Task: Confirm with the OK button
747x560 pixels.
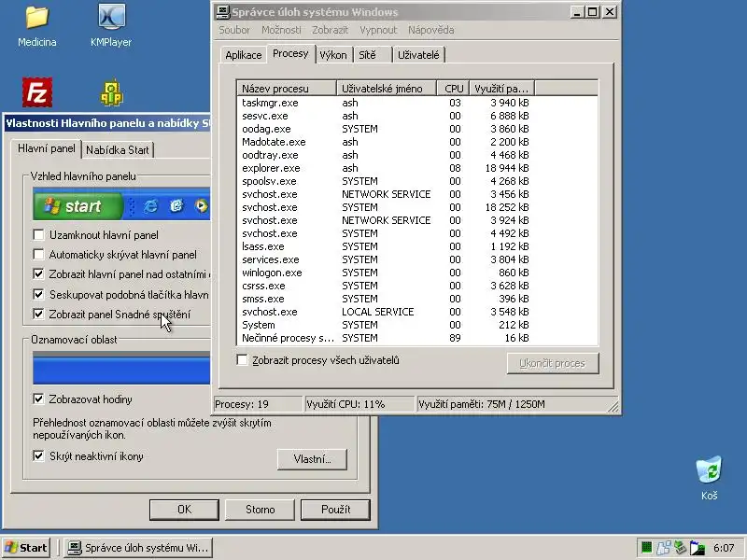Action: [x=184, y=510]
